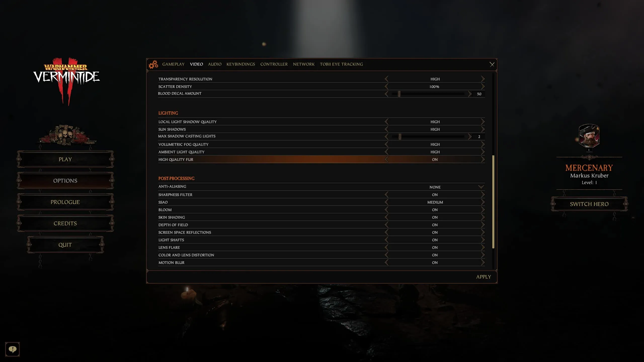
Task: Click Markus Kruber hero portrait
Action: 589,136
